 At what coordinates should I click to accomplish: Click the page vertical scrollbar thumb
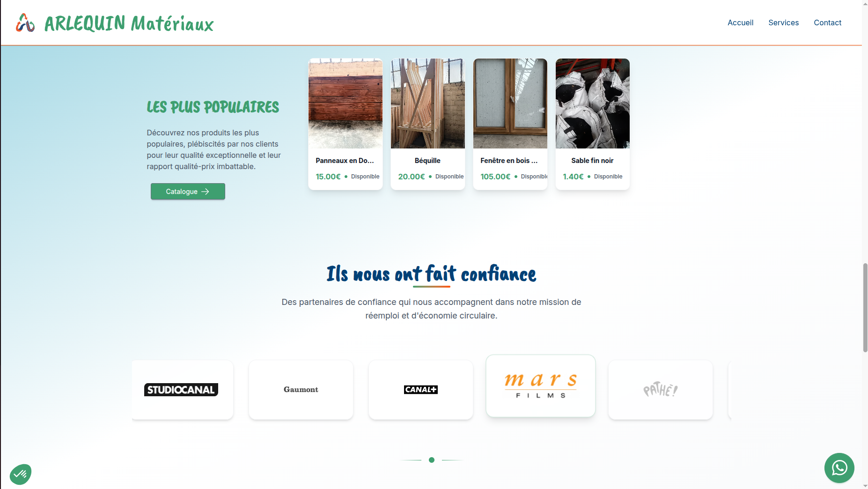coord(865,308)
